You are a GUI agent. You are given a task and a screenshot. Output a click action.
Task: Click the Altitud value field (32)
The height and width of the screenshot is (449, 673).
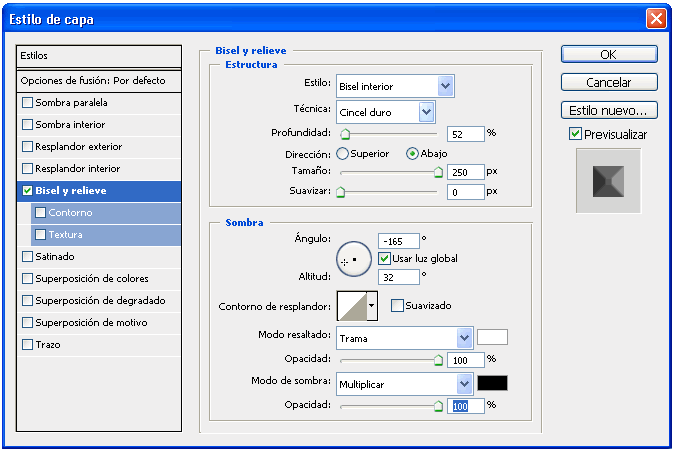[x=399, y=277]
